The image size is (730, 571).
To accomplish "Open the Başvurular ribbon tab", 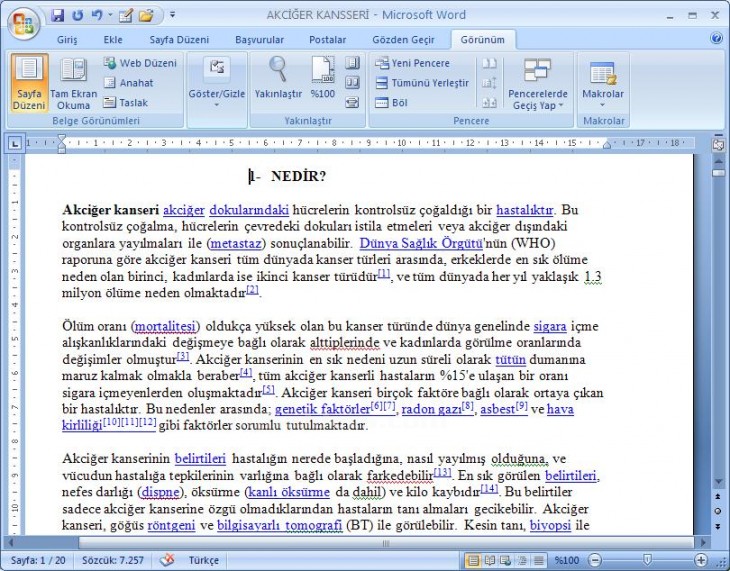I will pyautogui.click(x=259, y=40).
